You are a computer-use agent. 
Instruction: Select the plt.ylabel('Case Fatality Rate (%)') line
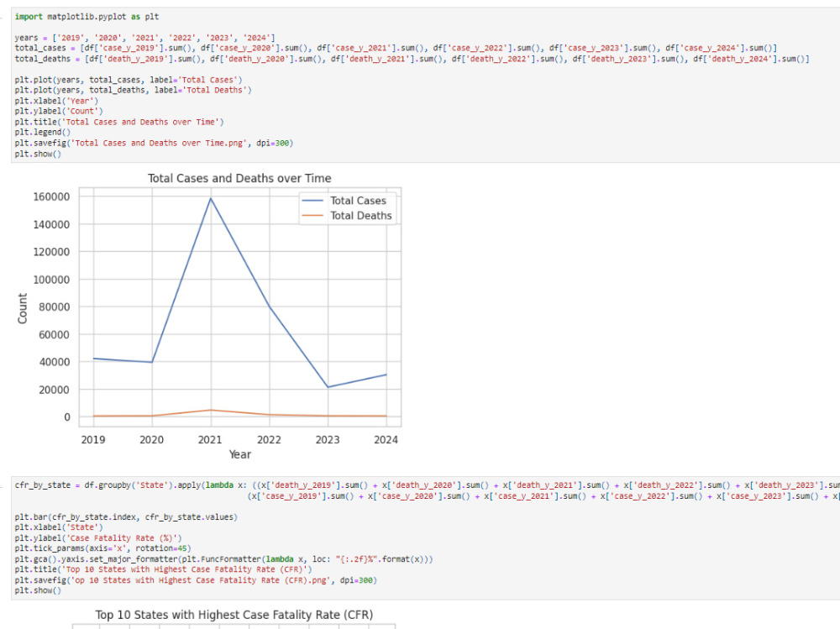98,538
